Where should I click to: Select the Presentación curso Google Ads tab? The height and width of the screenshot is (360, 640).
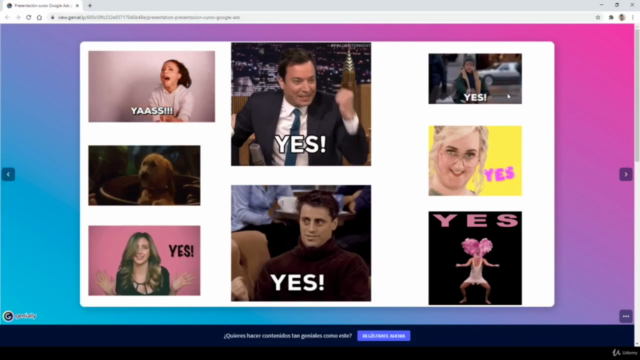pyautogui.click(x=41, y=6)
